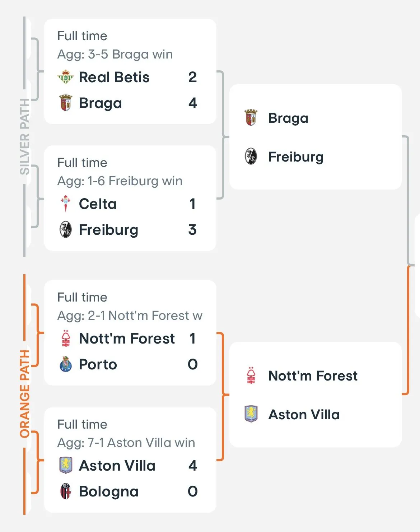Click the Celta crest icon
Viewport: 420px width, 532px height.
pos(66,204)
